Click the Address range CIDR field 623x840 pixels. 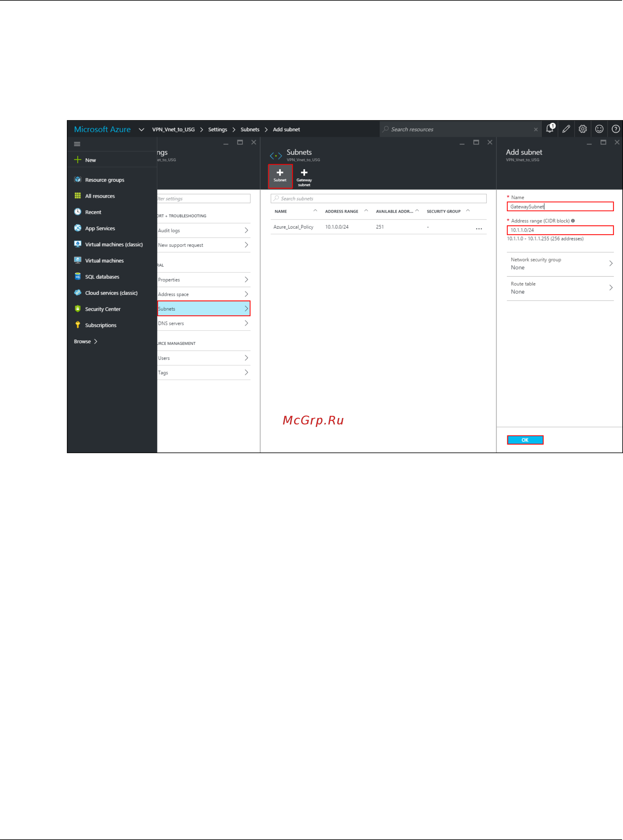click(560, 230)
